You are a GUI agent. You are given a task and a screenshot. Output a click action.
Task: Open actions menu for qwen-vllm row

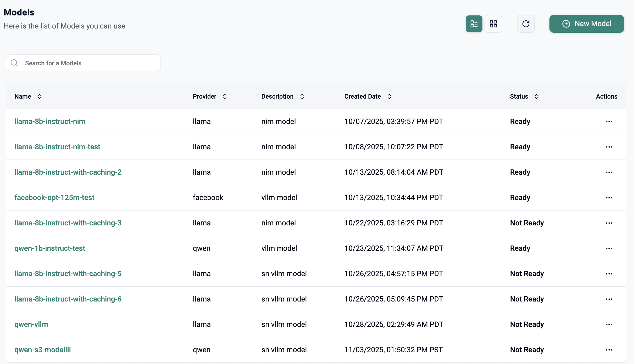(609, 325)
